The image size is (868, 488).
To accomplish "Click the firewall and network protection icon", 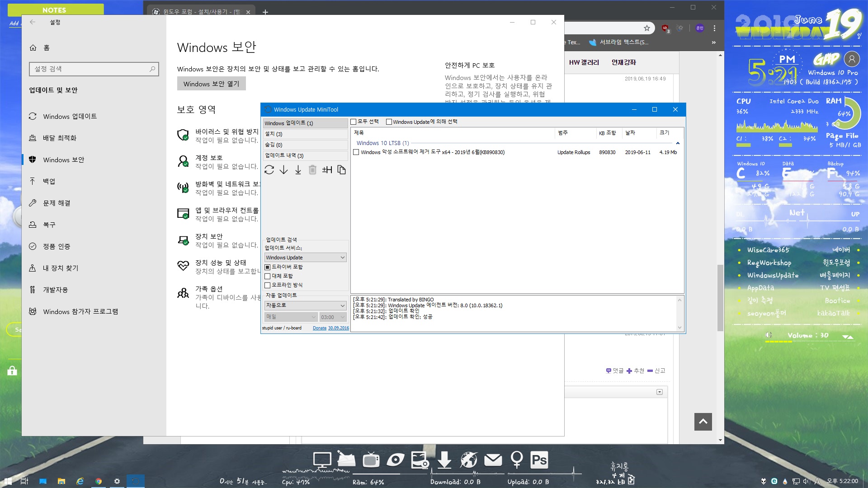I will pos(183,188).
